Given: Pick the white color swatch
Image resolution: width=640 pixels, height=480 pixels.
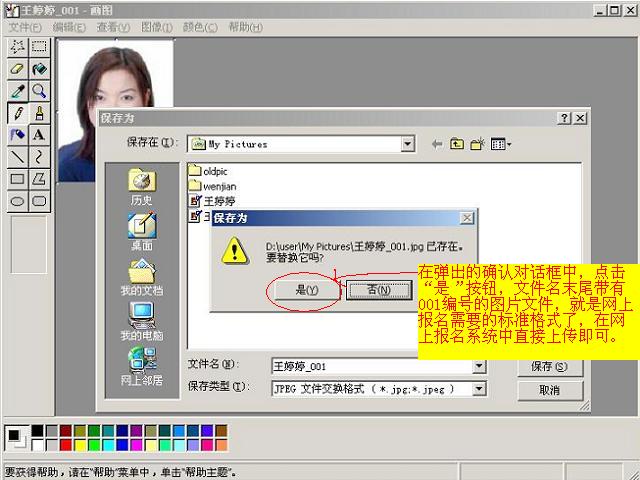Looking at the screenshot, I should click(38, 444).
